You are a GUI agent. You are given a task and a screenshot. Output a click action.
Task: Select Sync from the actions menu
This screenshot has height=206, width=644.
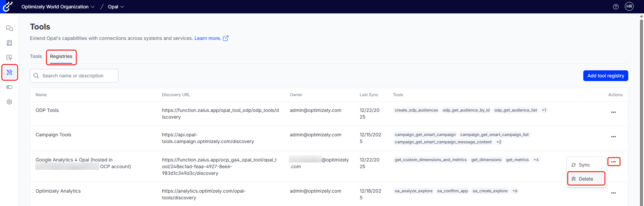[x=584, y=165]
